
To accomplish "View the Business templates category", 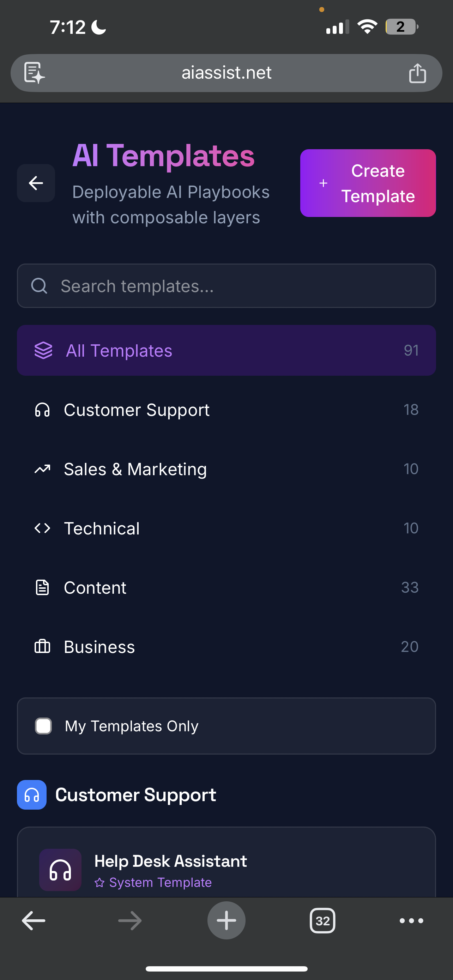I will tap(226, 647).
